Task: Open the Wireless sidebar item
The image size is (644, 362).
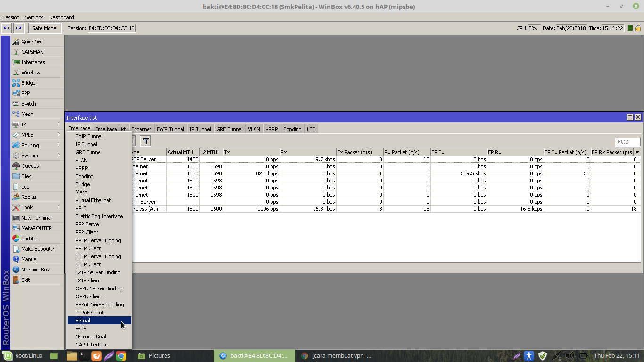Action: (37, 73)
